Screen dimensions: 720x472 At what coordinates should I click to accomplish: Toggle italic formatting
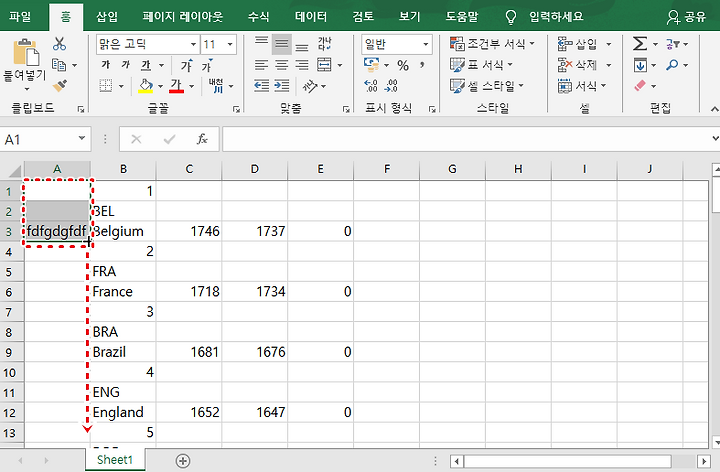(125, 65)
